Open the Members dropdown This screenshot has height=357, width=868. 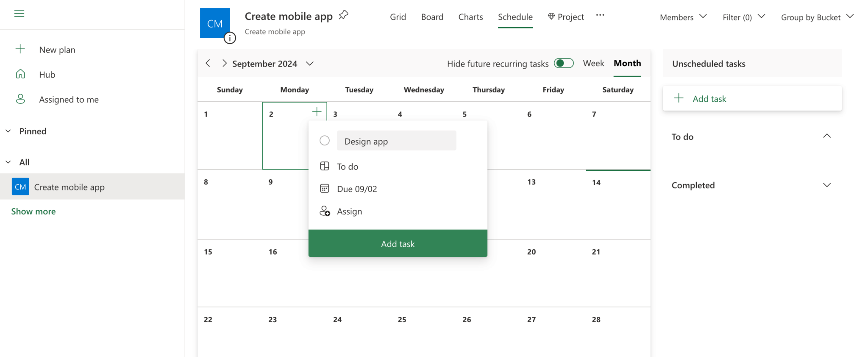(x=683, y=17)
